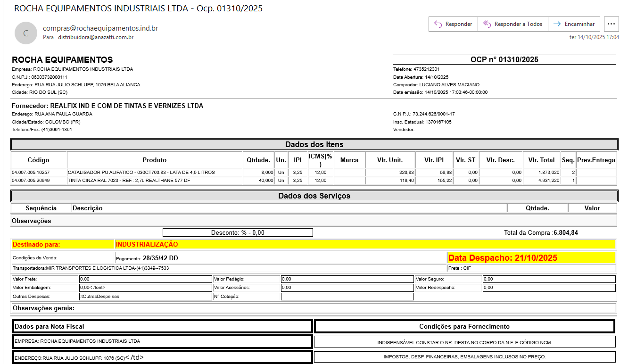The image size is (620, 364).
Task: Click the Valor Acessórios input field
Action: (347, 288)
